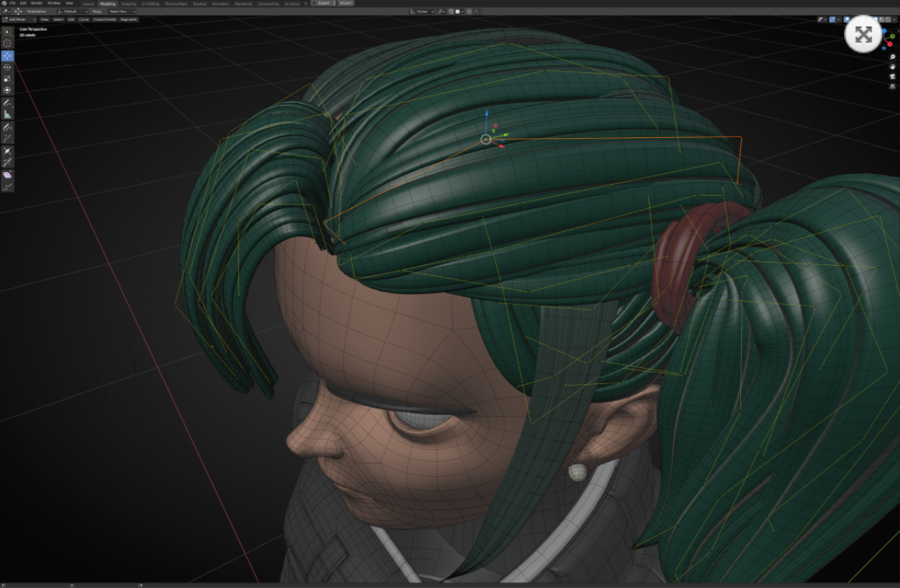Image resolution: width=900 pixels, height=588 pixels.
Task: Toggle the camera view icon
Action: tap(892, 76)
